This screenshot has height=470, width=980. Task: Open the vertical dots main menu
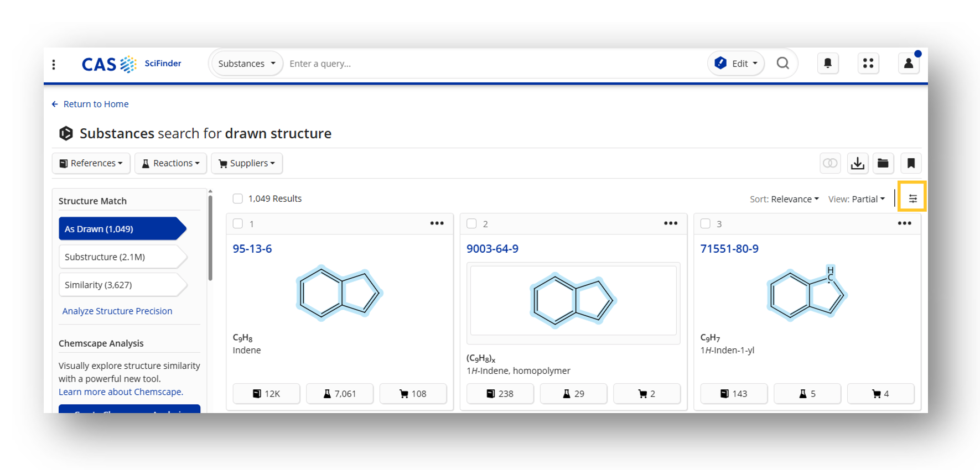pos(54,64)
